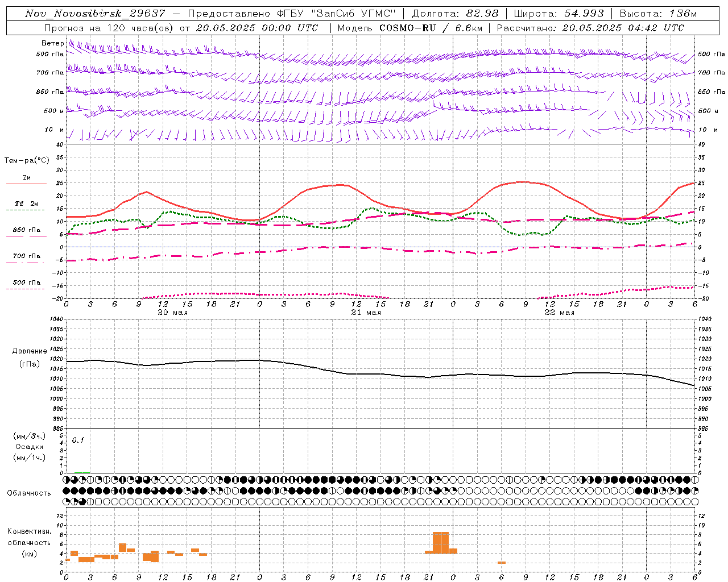
Task: Click the 0.1 precipitation amount value
Action: click(x=78, y=440)
